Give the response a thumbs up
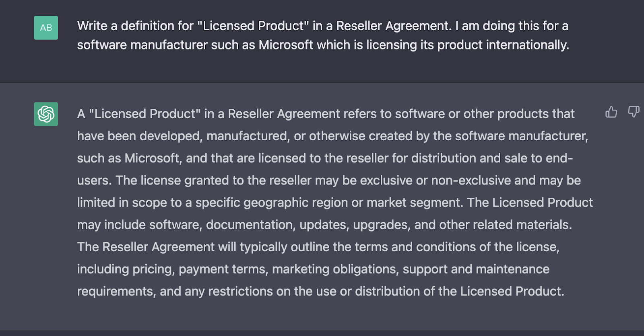 point(611,112)
